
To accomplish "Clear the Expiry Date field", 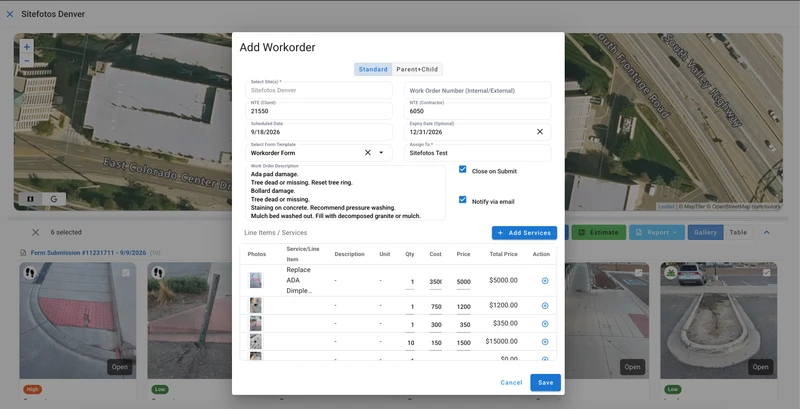I will (540, 132).
